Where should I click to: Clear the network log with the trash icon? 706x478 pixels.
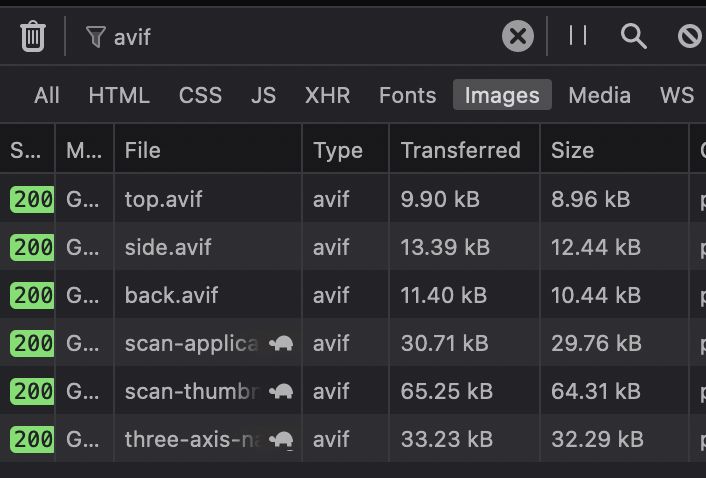pyautogui.click(x=33, y=36)
